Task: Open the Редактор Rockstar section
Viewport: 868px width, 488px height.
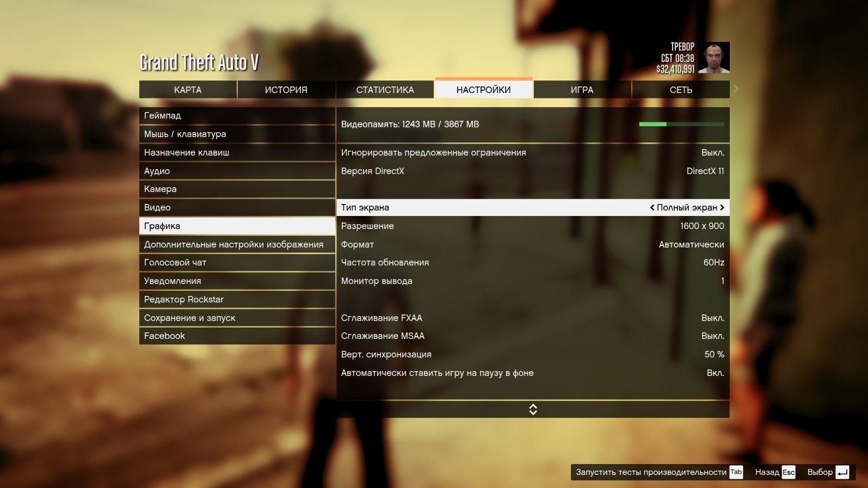Action: pyautogui.click(x=237, y=299)
